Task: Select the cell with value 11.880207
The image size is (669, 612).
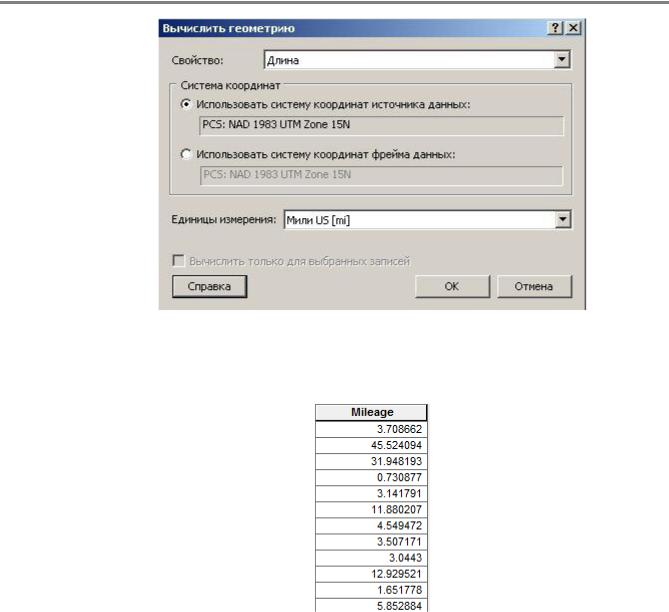Action: (x=371, y=510)
